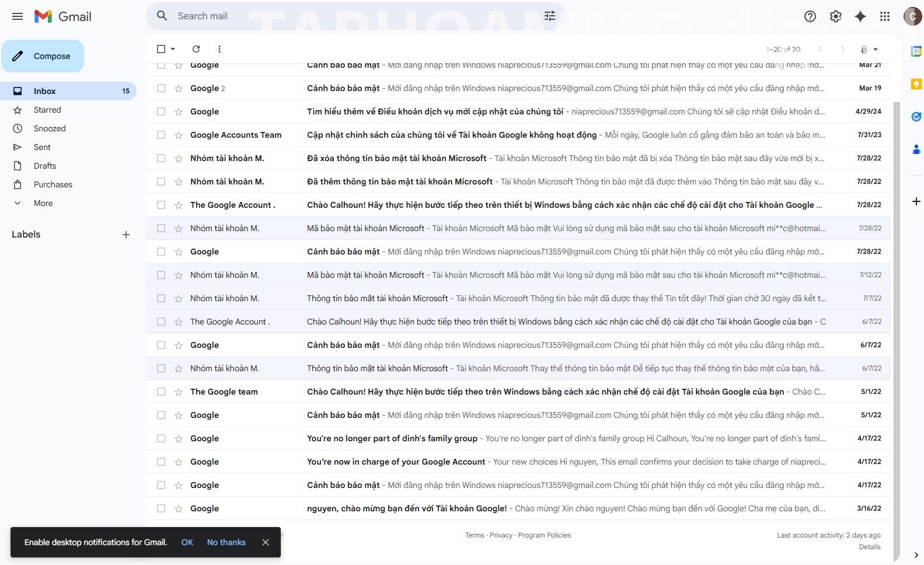Viewport: 924px width, 565px height.
Task: Open the main menu hamburger icon
Action: [x=18, y=16]
